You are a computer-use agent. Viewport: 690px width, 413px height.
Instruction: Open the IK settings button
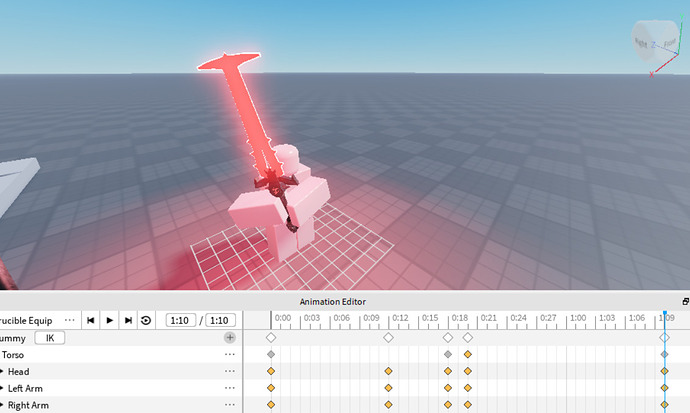(x=50, y=338)
